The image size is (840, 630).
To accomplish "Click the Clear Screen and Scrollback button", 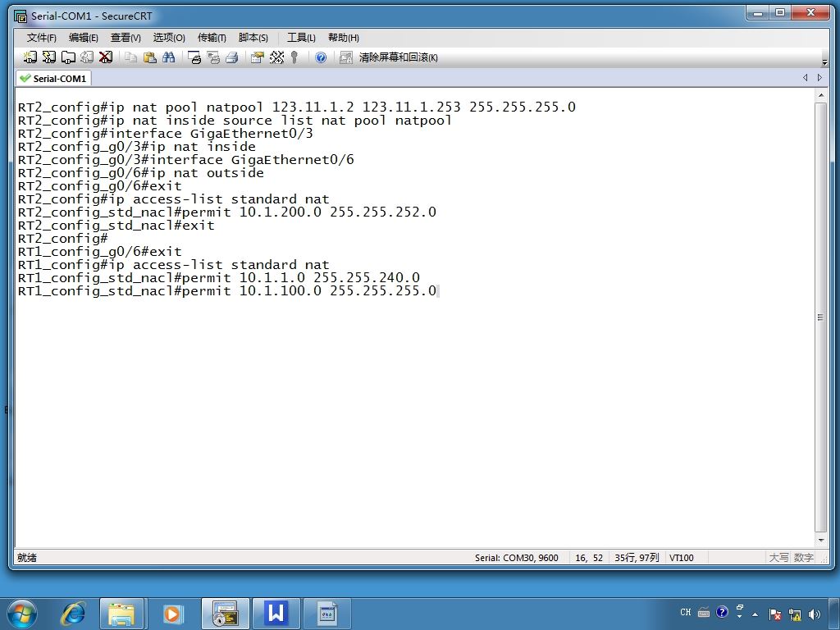I will point(398,57).
